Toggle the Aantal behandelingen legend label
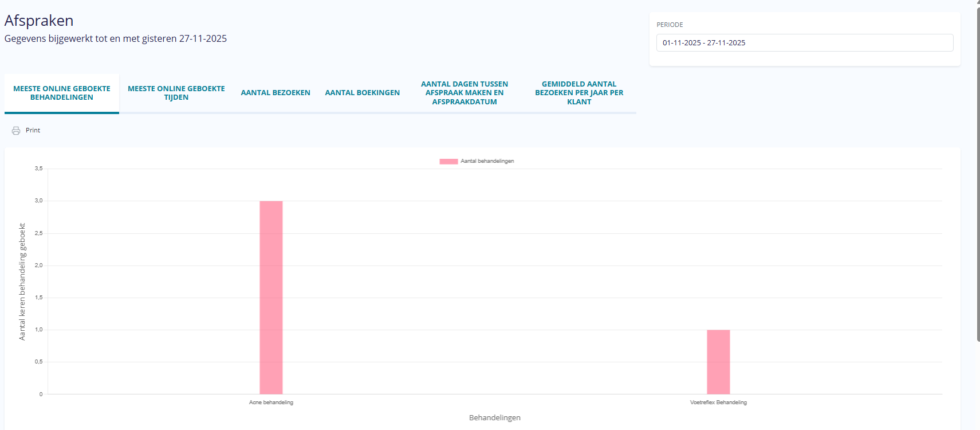This screenshot has width=980, height=430. click(487, 161)
